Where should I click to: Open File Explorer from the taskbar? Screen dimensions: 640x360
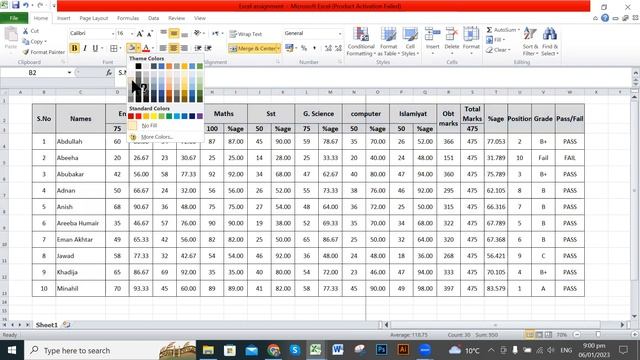pos(208,350)
